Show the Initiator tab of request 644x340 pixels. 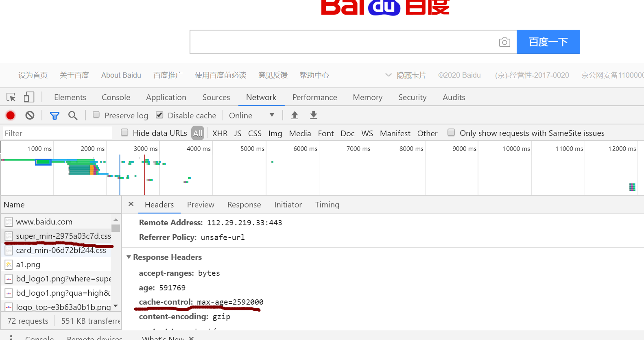[288, 205]
